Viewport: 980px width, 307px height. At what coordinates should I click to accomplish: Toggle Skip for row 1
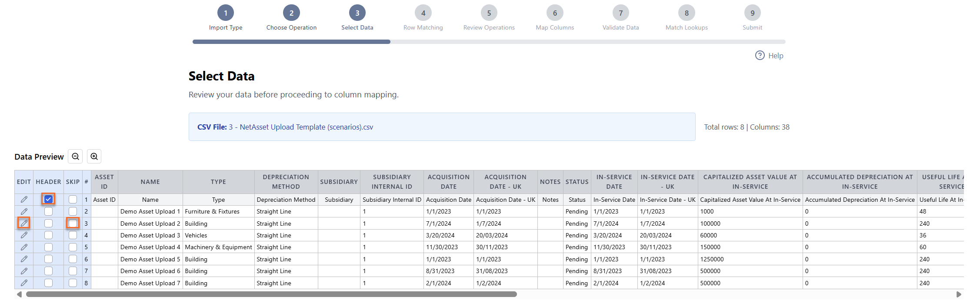[x=73, y=200]
